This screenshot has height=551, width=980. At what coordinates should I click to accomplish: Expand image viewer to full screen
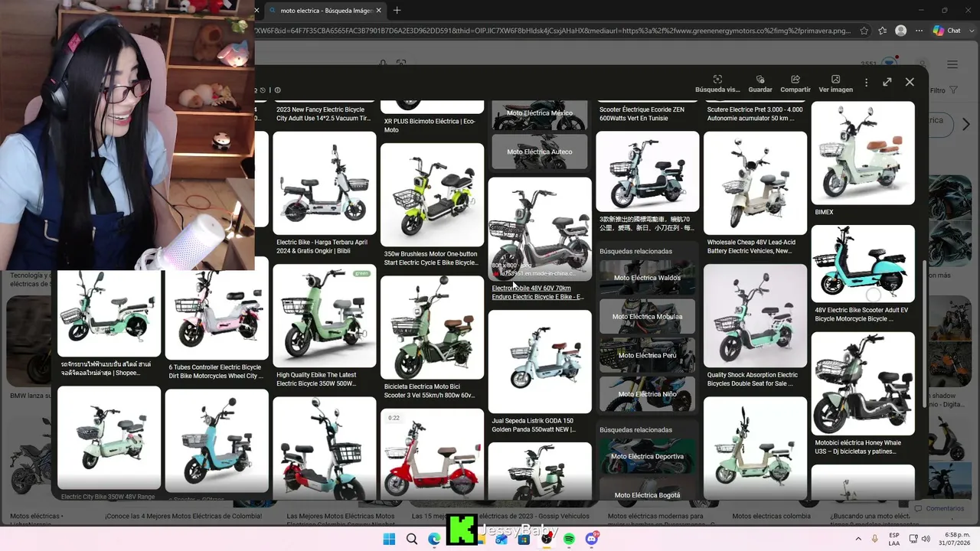[x=887, y=82]
